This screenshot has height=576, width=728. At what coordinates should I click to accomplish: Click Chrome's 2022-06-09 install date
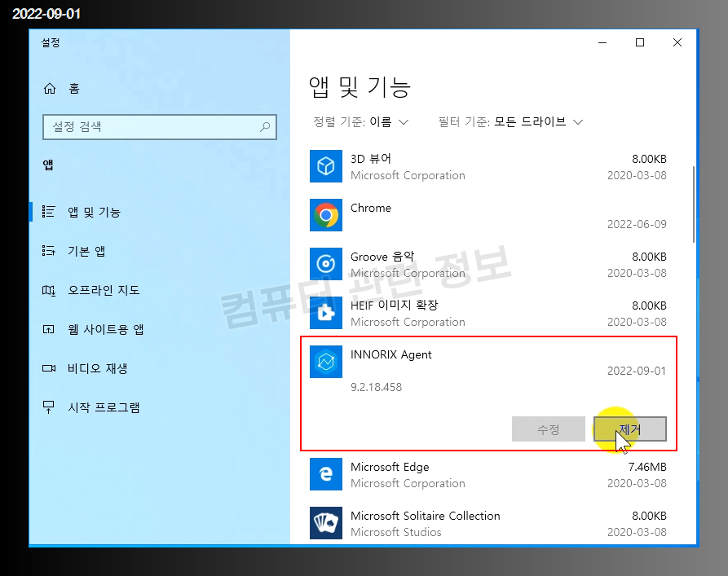coord(637,224)
